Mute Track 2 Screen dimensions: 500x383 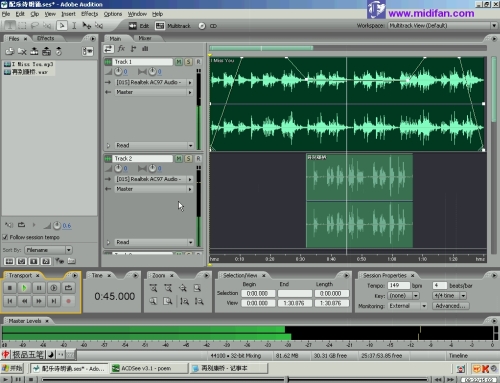pyautogui.click(x=179, y=159)
